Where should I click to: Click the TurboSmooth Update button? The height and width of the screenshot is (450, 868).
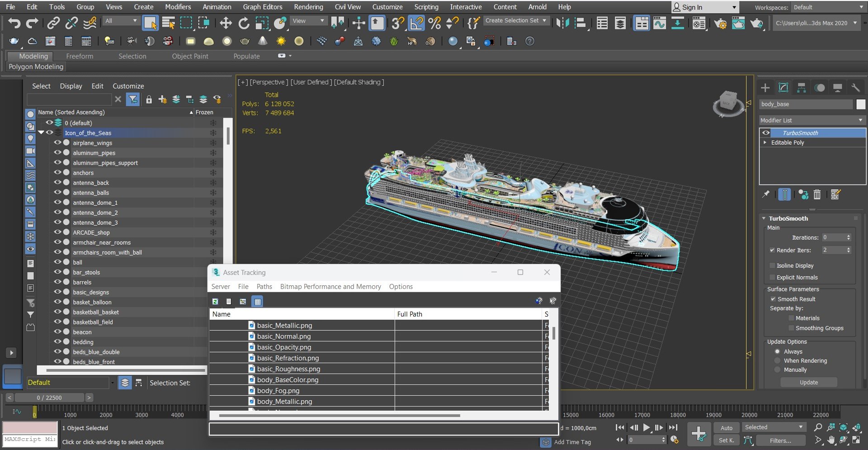point(808,382)
